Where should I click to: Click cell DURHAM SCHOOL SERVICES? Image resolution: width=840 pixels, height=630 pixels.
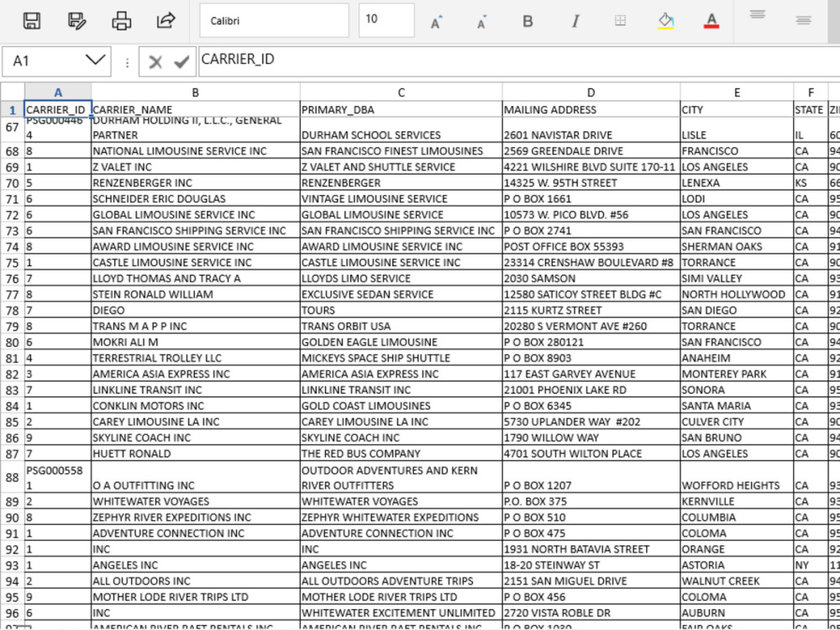[402, 129]
